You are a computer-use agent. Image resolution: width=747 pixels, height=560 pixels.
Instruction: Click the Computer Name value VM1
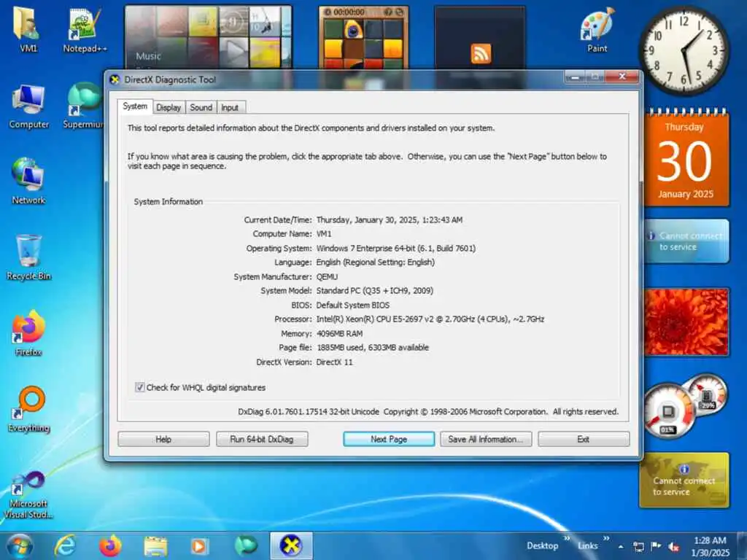coord(324,234)
